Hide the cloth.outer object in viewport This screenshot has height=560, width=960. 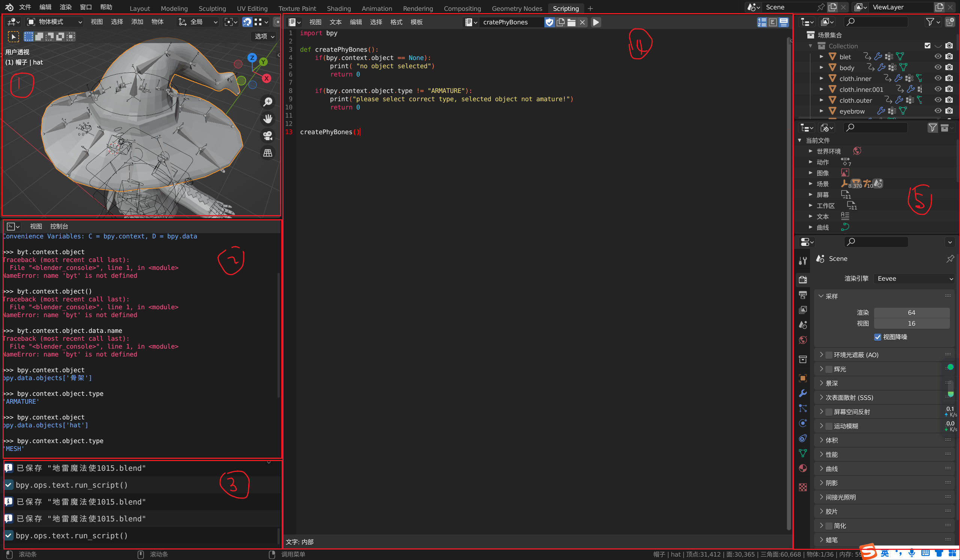click(938, 100)
